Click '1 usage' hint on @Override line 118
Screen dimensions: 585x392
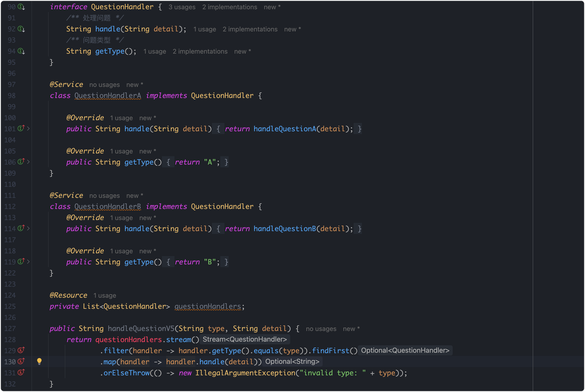pos(121,251)
